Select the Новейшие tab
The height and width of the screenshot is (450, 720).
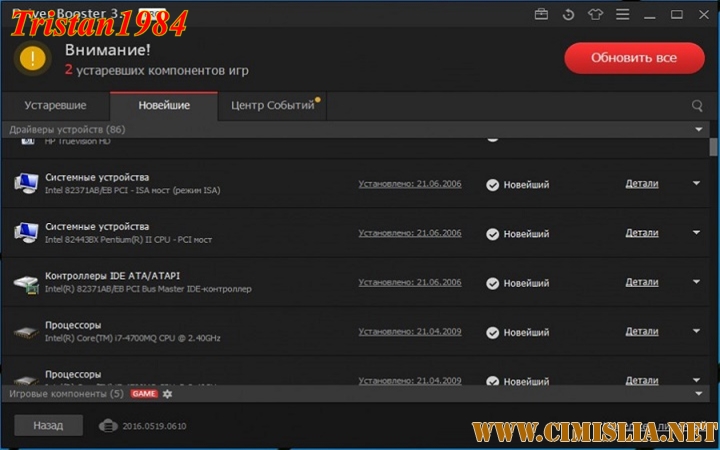click(164, 106)
